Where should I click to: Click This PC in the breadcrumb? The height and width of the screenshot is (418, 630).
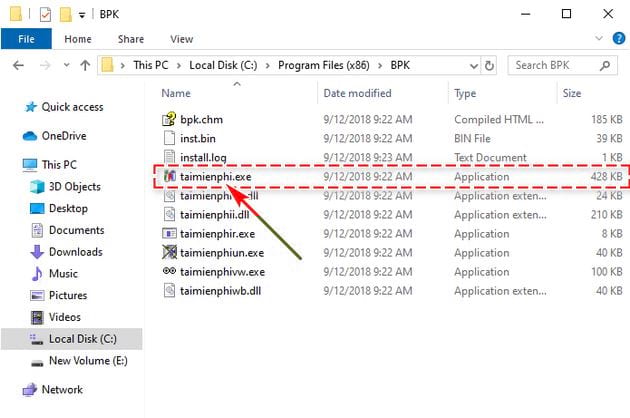[151, 65]
